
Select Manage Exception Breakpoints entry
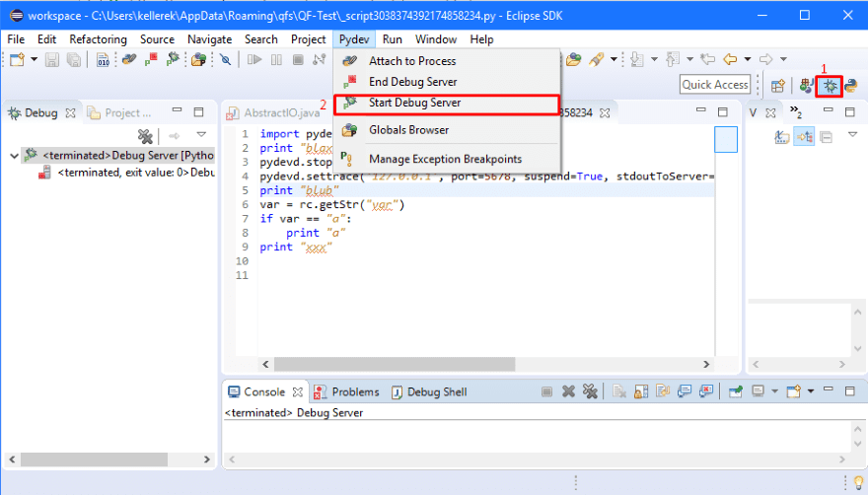(447, 159)
